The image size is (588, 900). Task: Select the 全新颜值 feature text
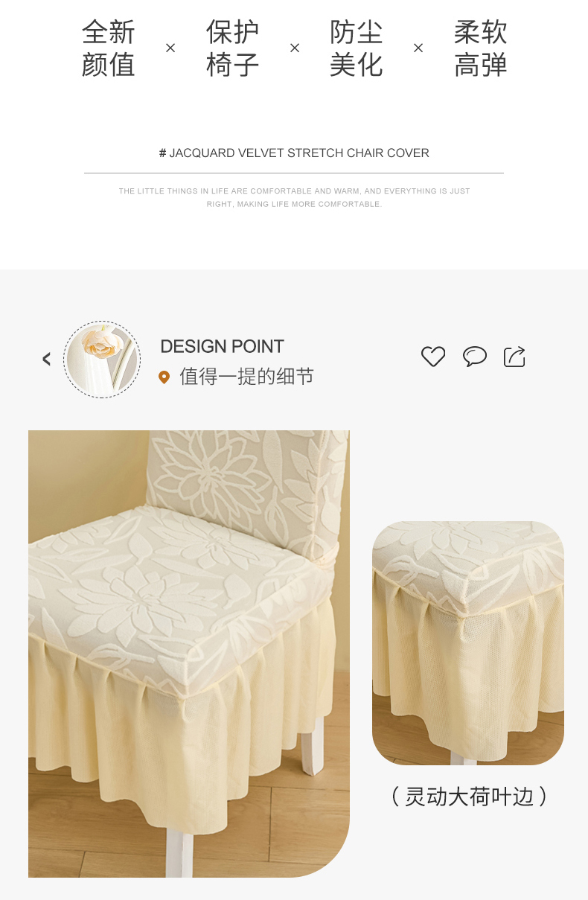[x=109, y=48]
